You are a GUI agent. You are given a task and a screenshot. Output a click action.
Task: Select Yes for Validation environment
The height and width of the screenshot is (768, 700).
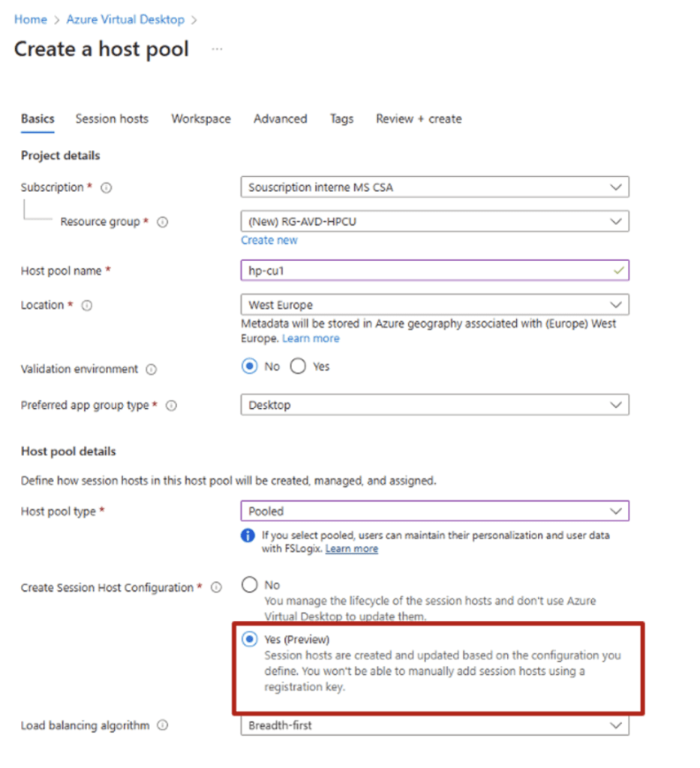pos(298,366)
